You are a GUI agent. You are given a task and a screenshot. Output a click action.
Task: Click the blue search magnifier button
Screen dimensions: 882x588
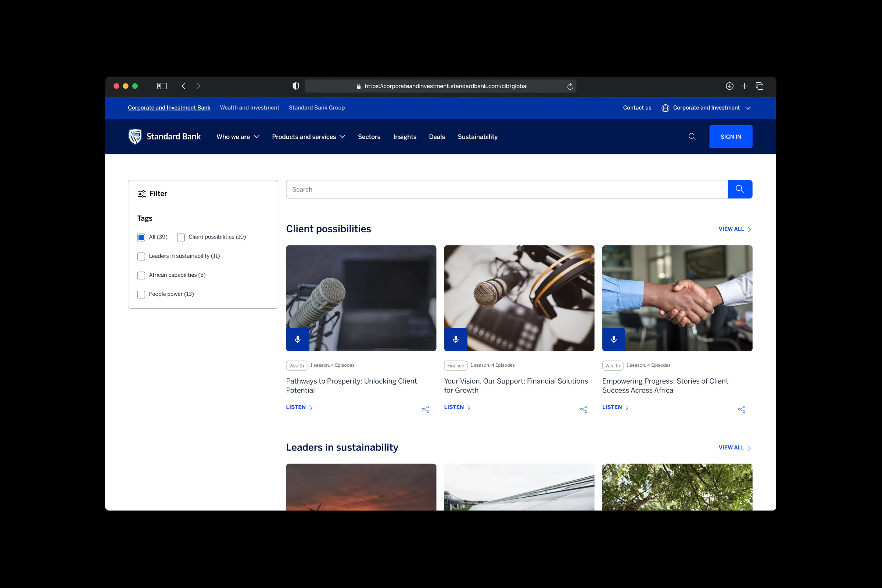coord(739,189)
